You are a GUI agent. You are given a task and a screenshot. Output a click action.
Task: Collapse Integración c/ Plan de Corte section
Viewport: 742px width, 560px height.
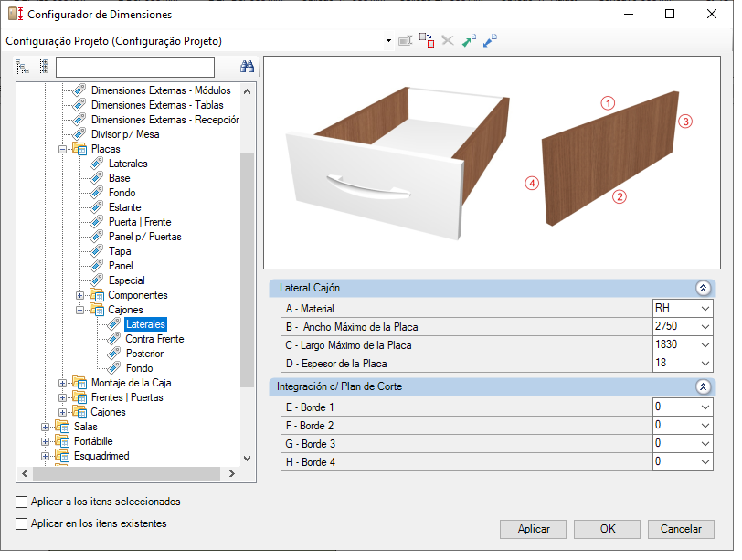point(704,387)
